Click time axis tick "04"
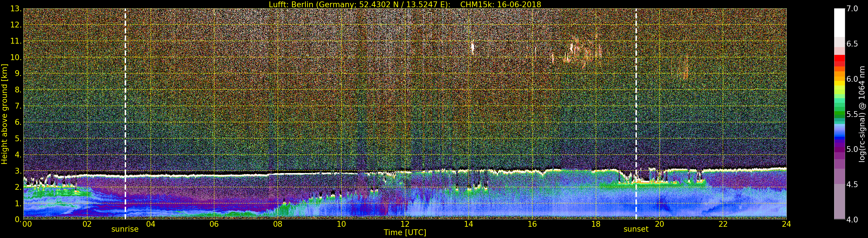Image resolution: width=868 pixels, height=238 pixels. (151, 224)
